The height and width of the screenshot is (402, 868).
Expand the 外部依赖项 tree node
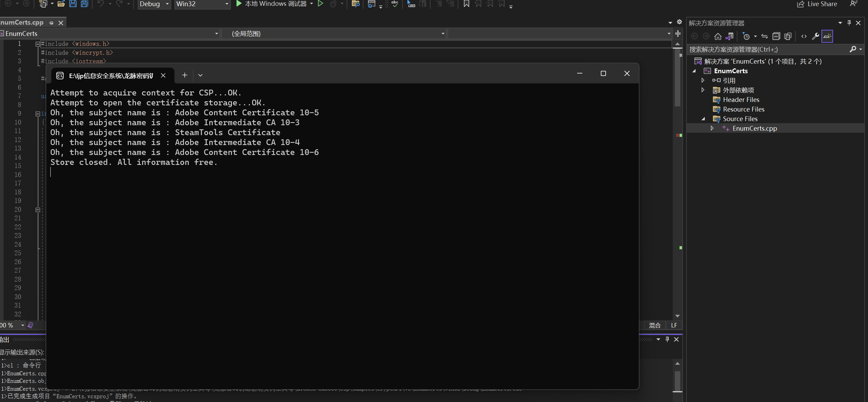pyautogui.click(x=703, y=90)
